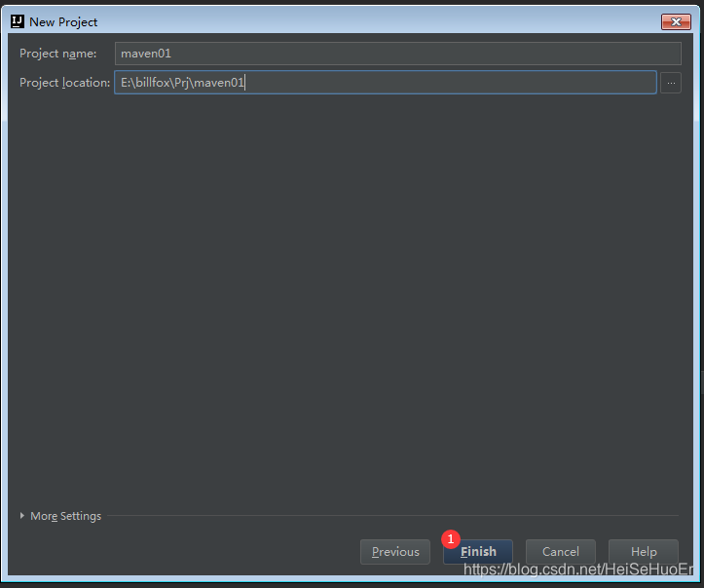Screen dimensions: 704x588
Task: Close the New Project window
Action: coord(676,21)
